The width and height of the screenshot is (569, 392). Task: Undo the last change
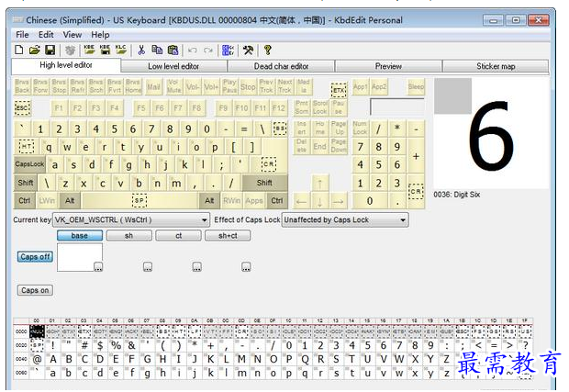pos(193,50)
